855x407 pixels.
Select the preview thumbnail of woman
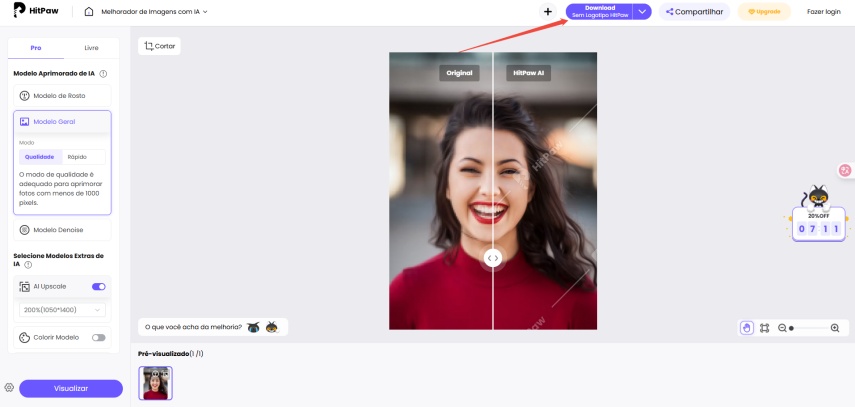(x=155, y=383)
